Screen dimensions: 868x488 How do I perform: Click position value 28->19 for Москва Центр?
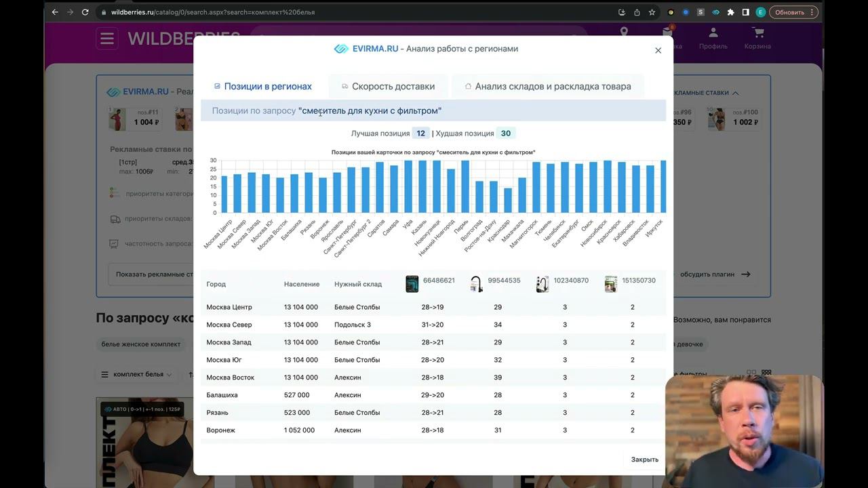click(433, 307)
